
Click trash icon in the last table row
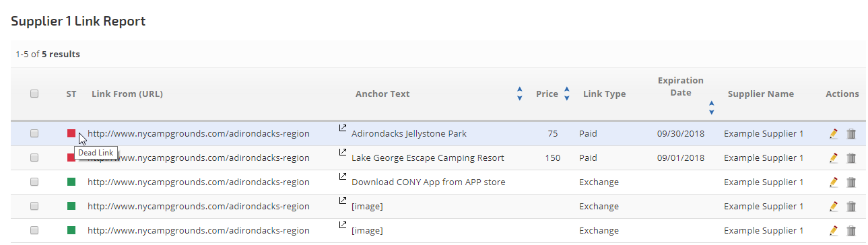point(851,231)
